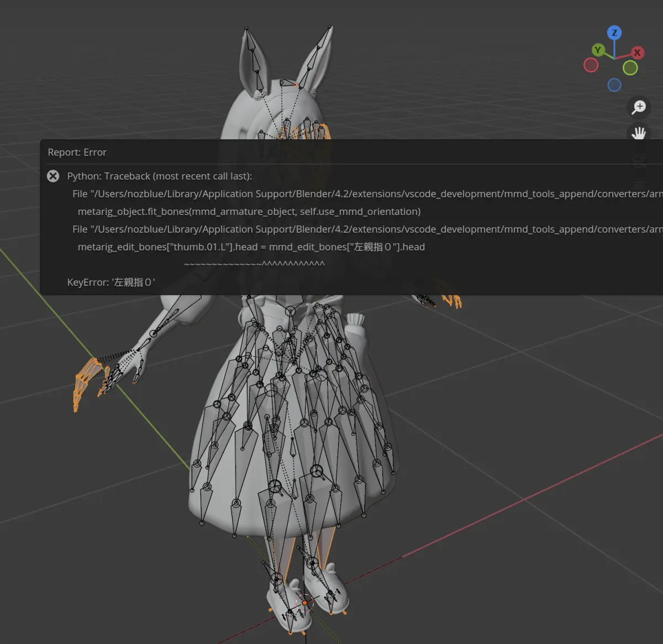Click the red X axis gizmo handle
The image size is (663, 644).
(637, 53)
